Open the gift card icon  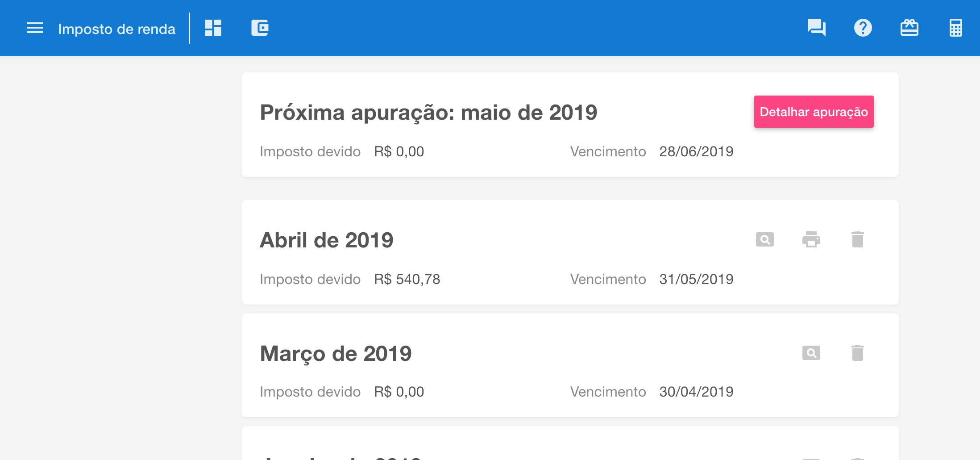(x=909, y=28)
